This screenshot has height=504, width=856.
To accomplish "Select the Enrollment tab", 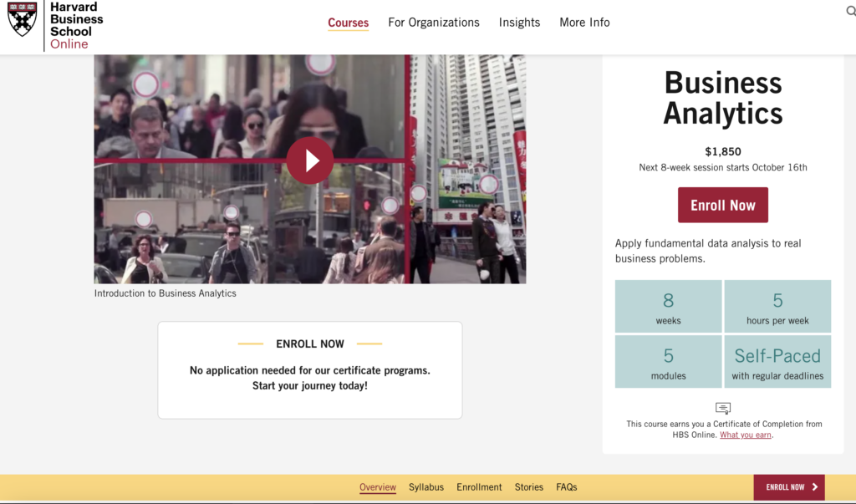I will (x=478, y=486).
